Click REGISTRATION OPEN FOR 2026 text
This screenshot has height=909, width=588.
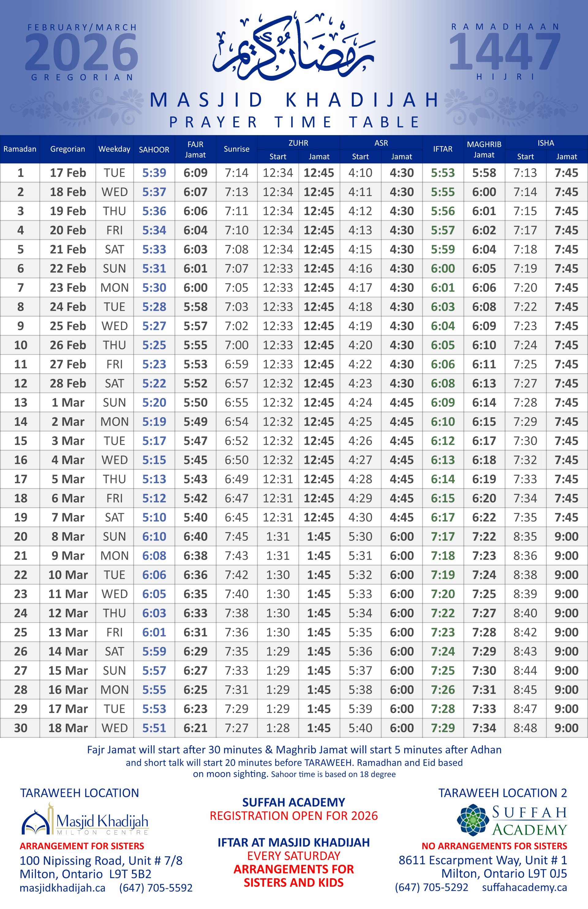coord(294,816)
